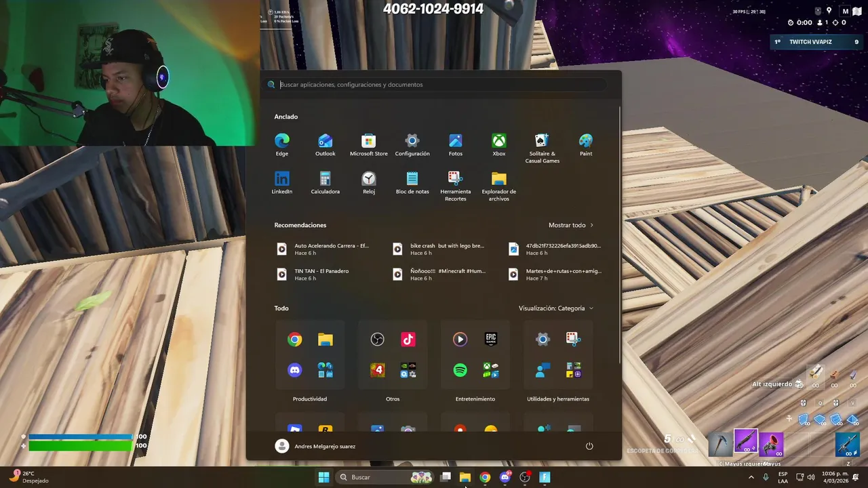Viewport: 868px width, 488px height.
Task: Launch Epic Games in Entretenimiento group
Action: (x=491, y=339)
